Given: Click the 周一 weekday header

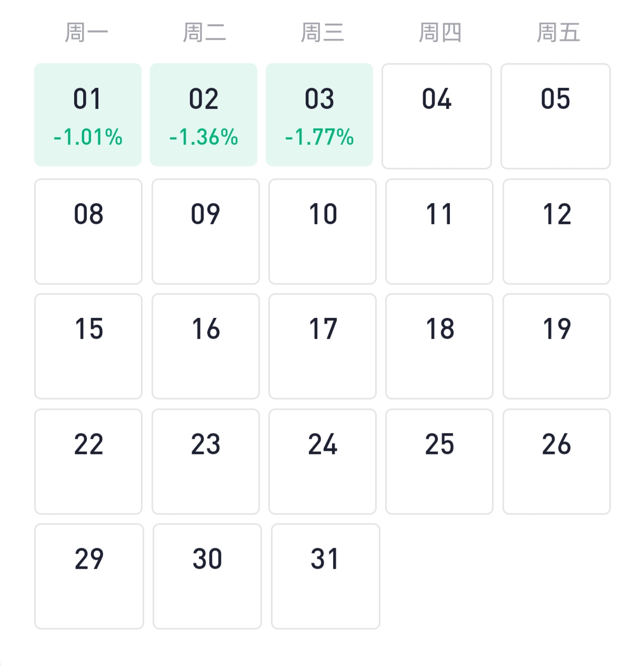Looking at the screenshot, I should pos(86,33).
